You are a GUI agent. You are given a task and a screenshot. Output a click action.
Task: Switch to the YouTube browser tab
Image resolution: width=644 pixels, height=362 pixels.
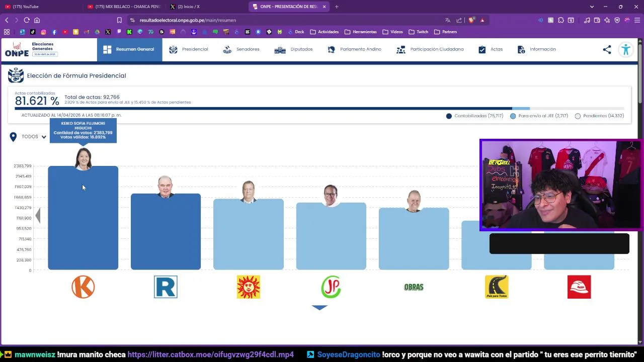(40, 7)
